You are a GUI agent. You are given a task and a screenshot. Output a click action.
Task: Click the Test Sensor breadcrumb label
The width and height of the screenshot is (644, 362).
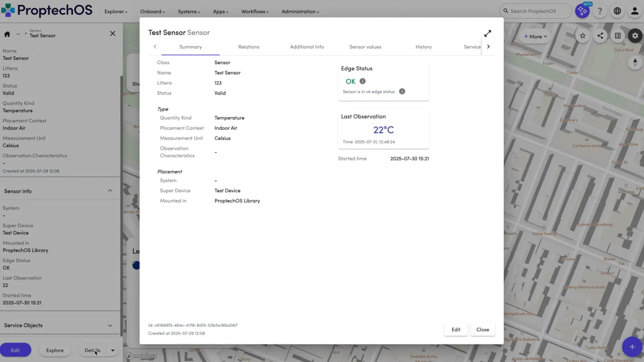point(43,36)
